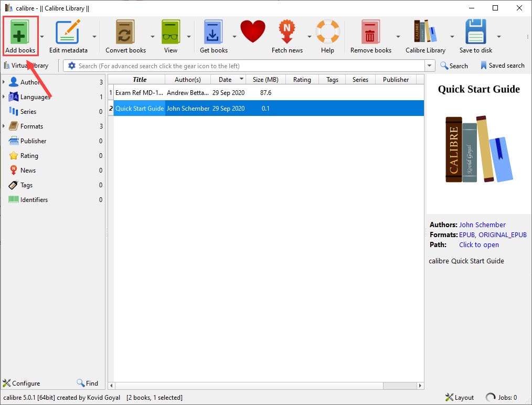Open Fetch news dropdown arrow
The height and width of the screenshot is (405, 532).
(309, 36)
